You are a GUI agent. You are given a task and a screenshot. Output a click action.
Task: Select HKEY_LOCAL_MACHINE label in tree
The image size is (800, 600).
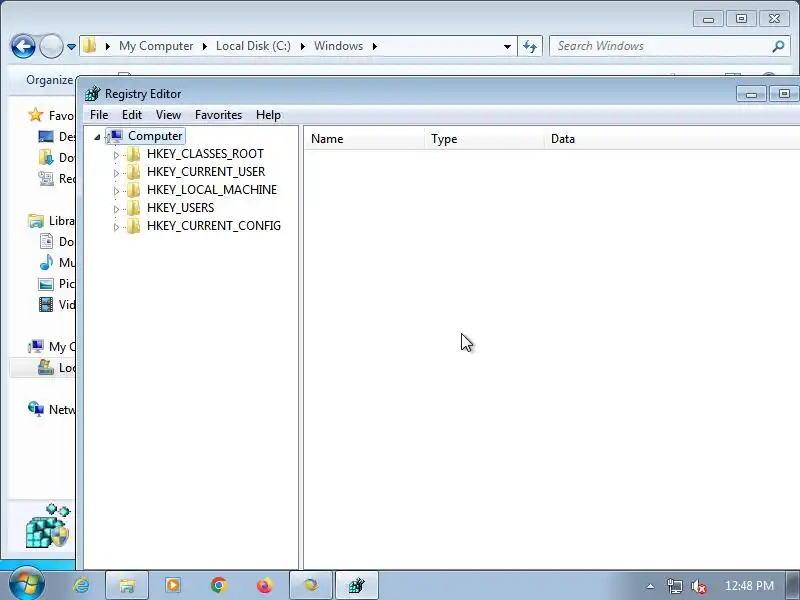[212, 190]
